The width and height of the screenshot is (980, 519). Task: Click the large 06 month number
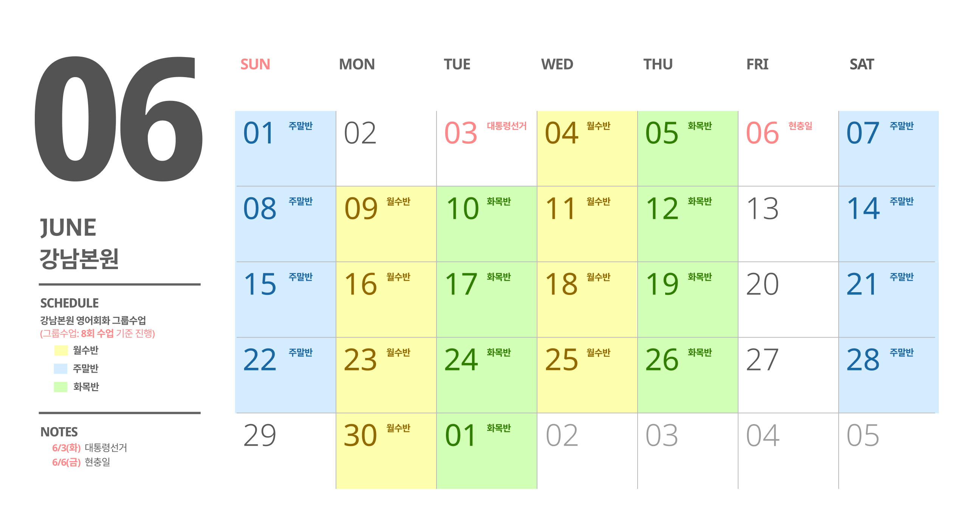click(118, 119)
